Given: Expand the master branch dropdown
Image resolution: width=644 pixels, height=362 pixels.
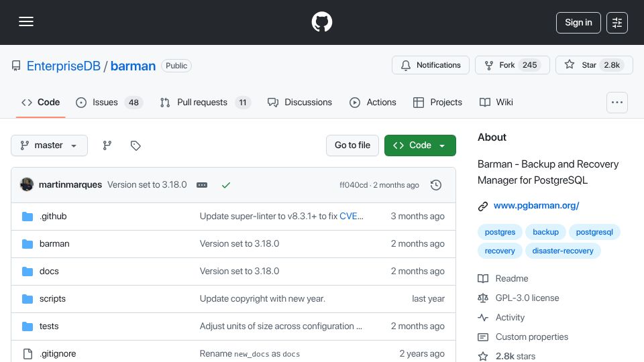Looking at the screenshot, I should pos(49,145).
